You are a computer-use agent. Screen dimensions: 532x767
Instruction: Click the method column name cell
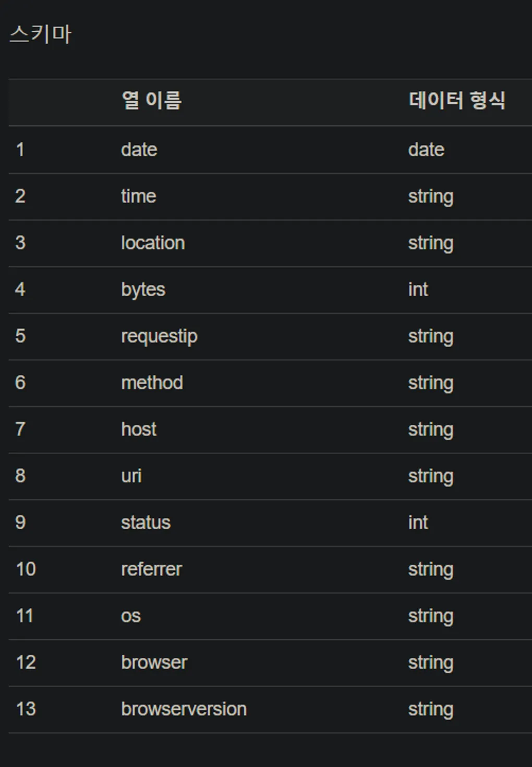pos(152,383)
